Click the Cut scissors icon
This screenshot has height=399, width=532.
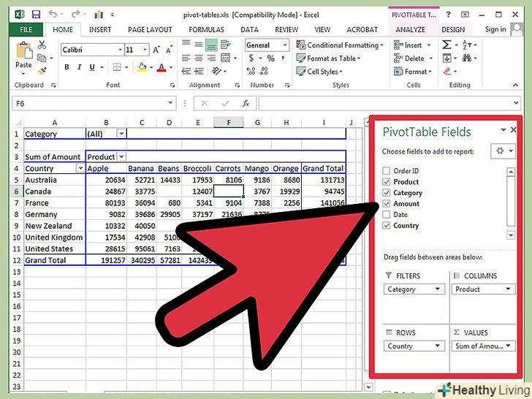42,45
